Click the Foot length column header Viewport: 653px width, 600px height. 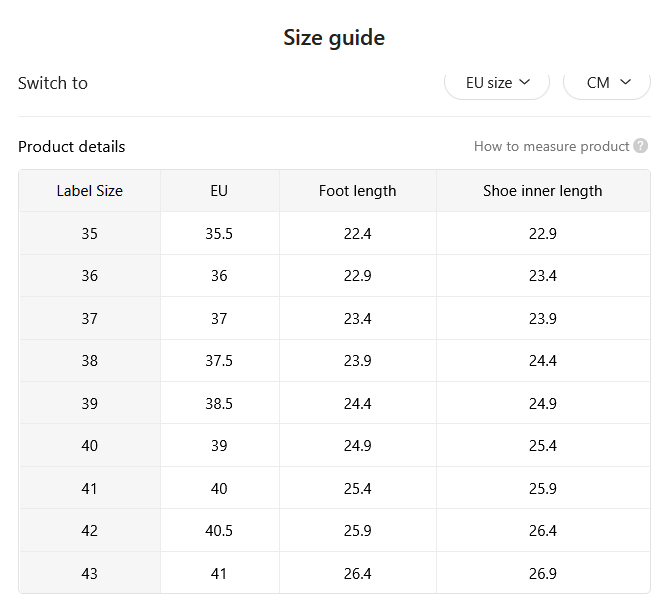point(357,191)
